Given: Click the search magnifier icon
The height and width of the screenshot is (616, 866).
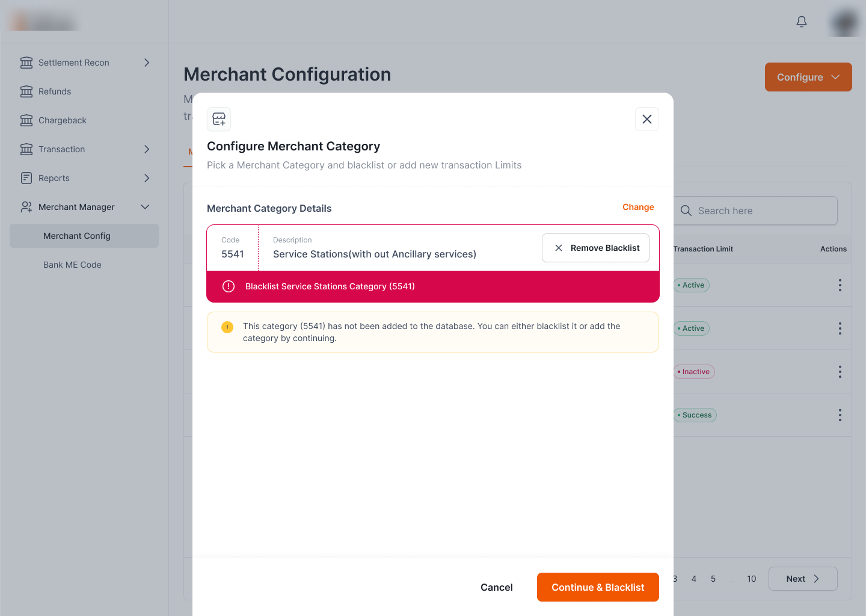Looking at the screenshot, I should tap(686, 211).
